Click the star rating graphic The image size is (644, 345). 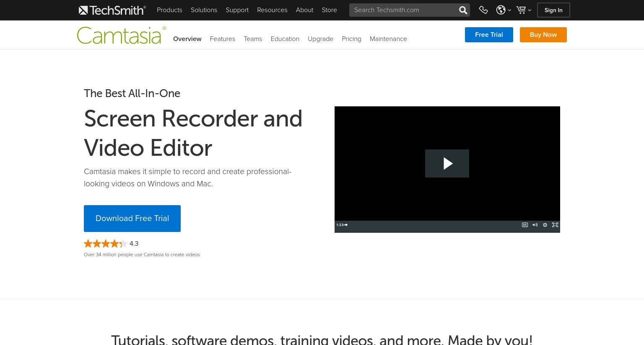pos(106,244)
